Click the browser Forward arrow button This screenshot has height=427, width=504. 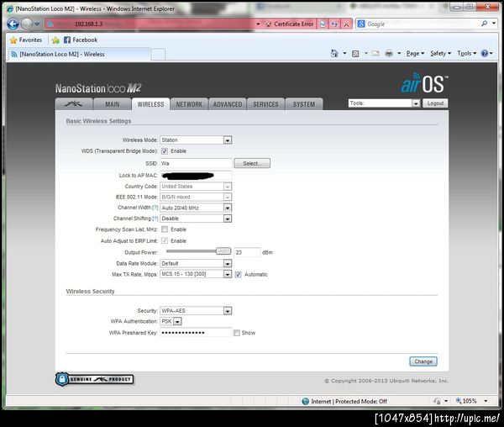pyautogui.click(x=27, y=24)
